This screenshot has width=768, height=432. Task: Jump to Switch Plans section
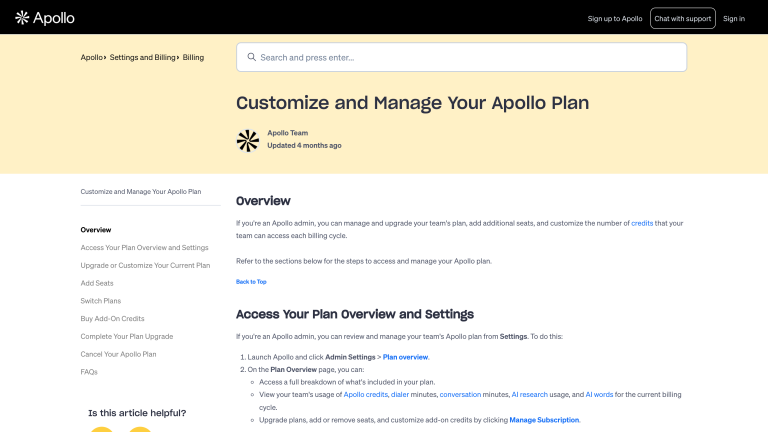[101, 301]
